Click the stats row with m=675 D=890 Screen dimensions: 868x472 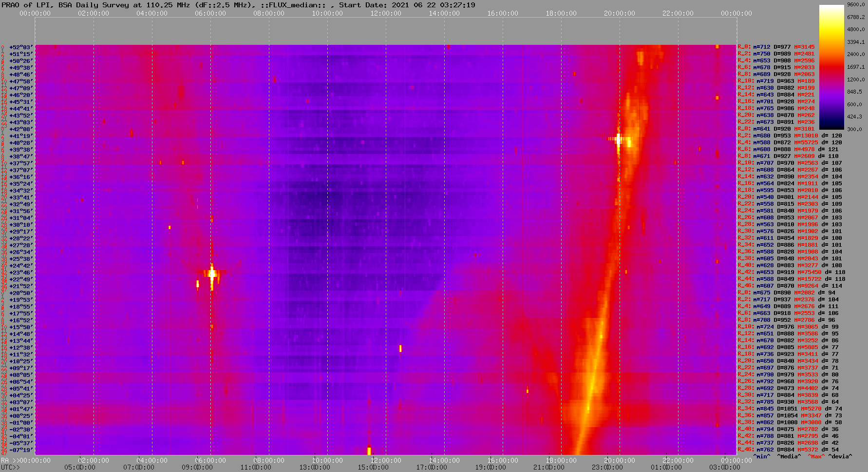pyautogui.click(x=786, y=293)
